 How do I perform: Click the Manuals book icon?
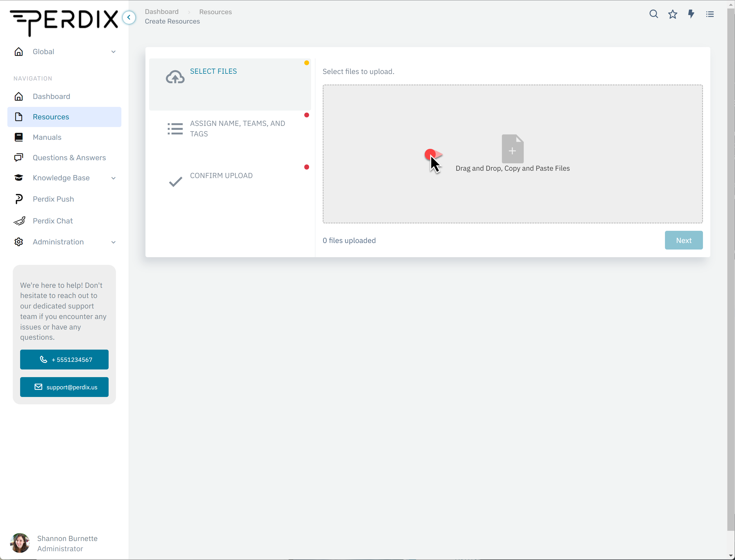coord(19,137)
